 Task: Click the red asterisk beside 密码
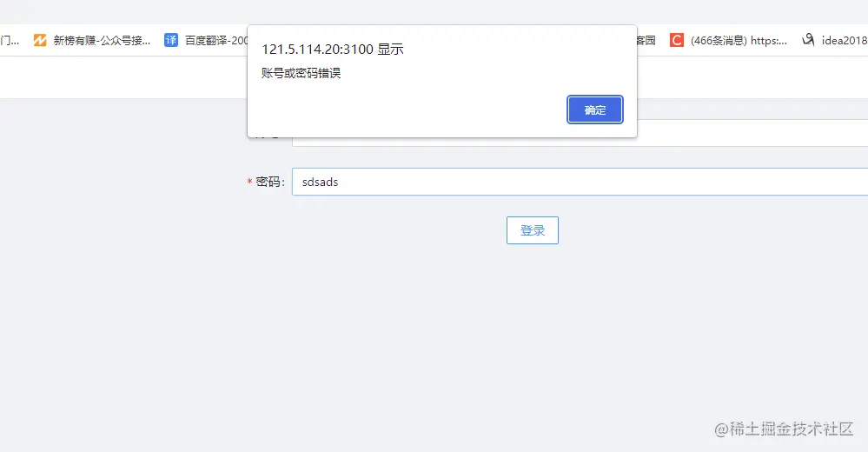pyautogui.click(x=249, y=183)
